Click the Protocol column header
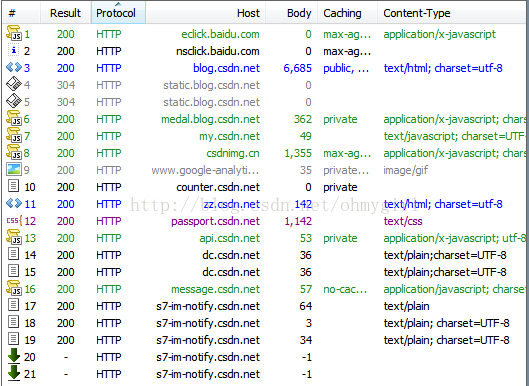This screenshot has height=386, width=529. tap(118, 13)
